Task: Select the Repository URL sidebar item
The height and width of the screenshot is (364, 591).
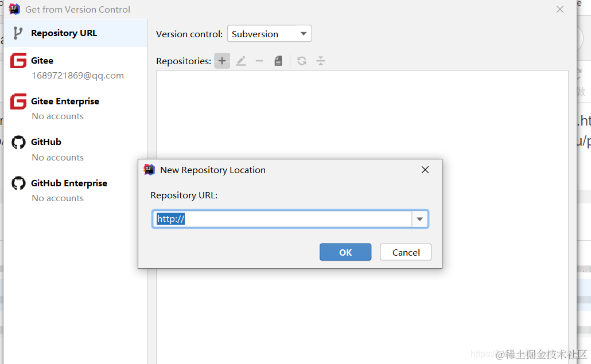Action: coord(75,33)
